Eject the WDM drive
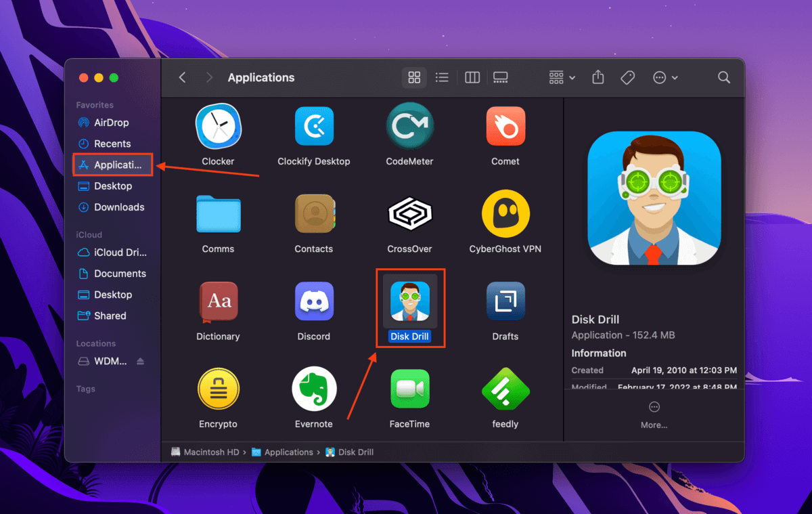The image size is (812, 514). pos(141,361)
